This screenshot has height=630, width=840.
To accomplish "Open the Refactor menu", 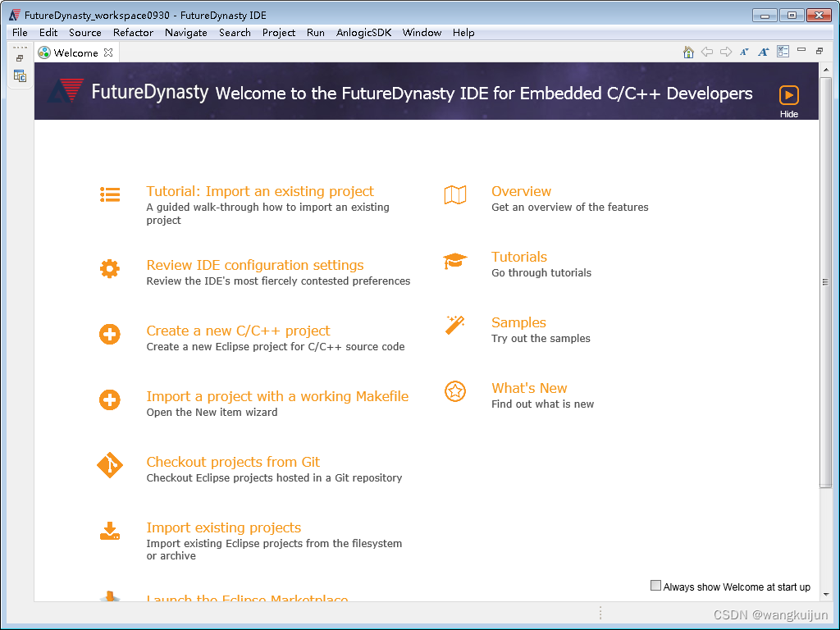I will click(133, 33).
